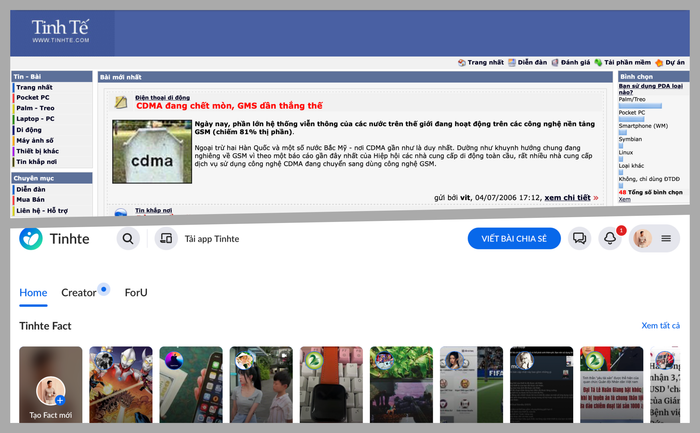The image size is (700, 433).
Task: Open the orange-band smartwatch Fact card
Action: click(x=331, y=385)
